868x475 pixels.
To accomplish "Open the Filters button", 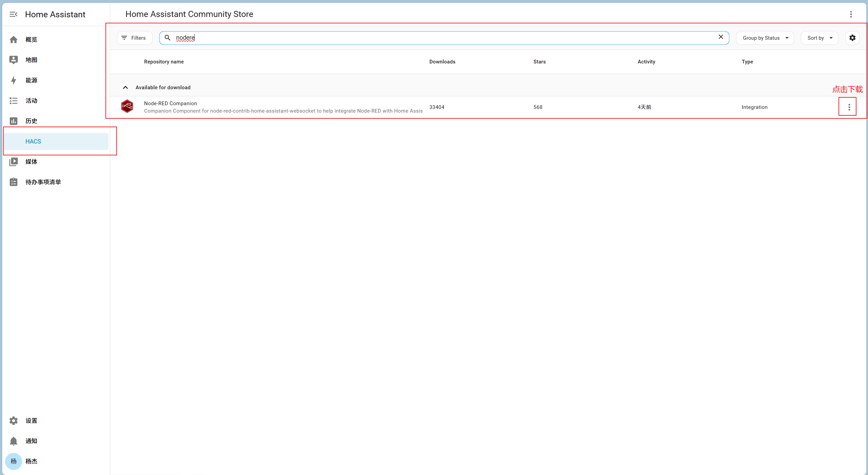I will tap(134, 38).
